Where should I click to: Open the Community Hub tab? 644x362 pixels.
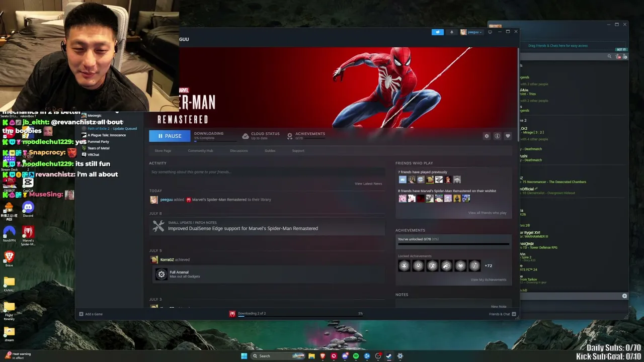pyautogui.click(x=200, y=151)
